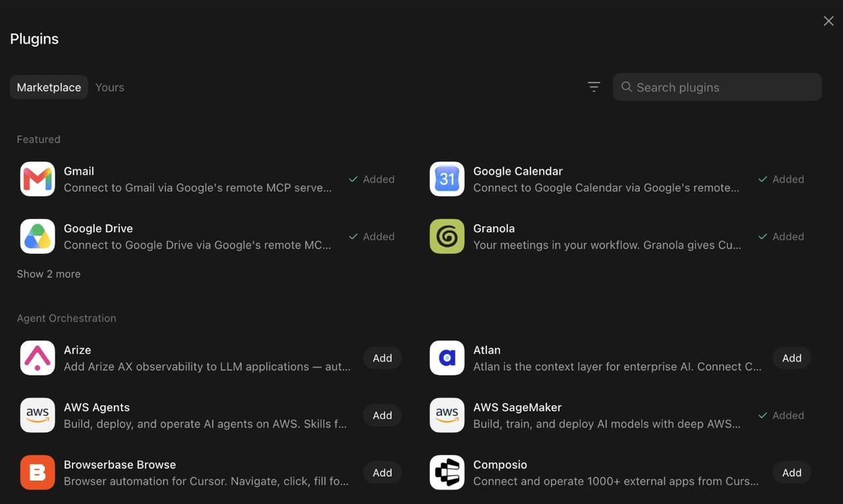
Task: Click the Atlan plugin icon
Action: click(x=447, y=358)
